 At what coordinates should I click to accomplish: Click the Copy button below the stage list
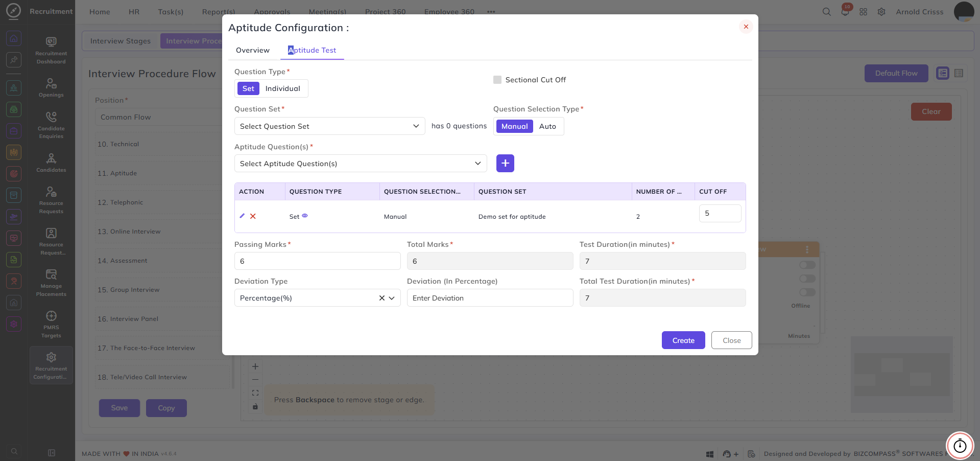click(166, 408)
